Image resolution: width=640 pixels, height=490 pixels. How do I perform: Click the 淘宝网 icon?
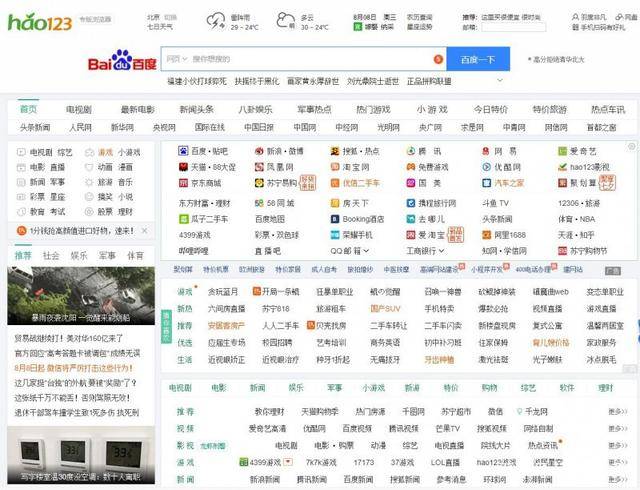[x=335, y=167]
